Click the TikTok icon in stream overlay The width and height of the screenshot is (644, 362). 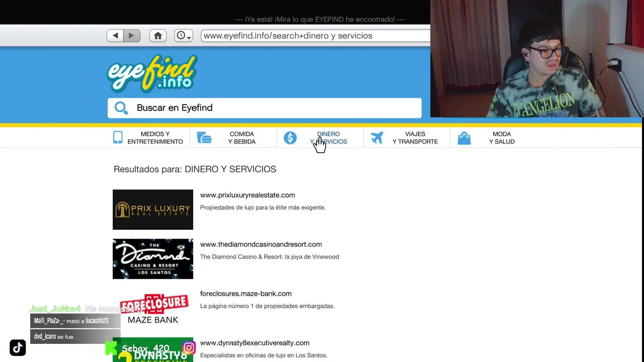coord(18,348)
